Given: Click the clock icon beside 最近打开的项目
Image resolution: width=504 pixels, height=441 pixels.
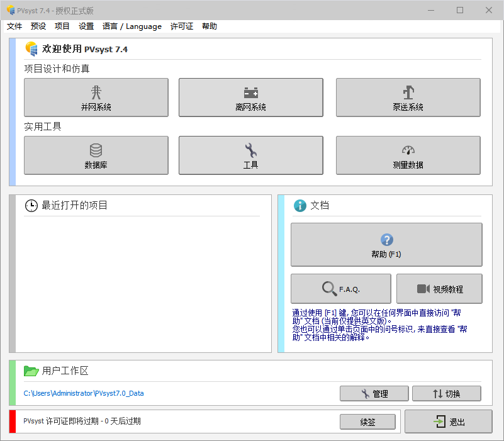Looking at the screenshot, I should [31, 206].
